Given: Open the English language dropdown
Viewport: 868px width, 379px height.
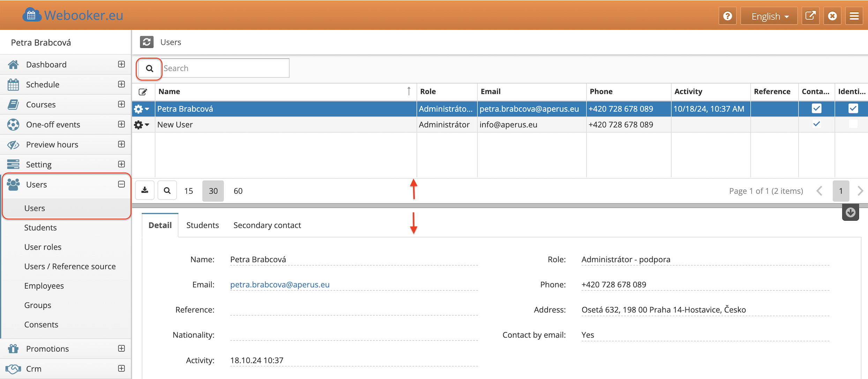Looking at the screenshot, I should click(769, 16).
